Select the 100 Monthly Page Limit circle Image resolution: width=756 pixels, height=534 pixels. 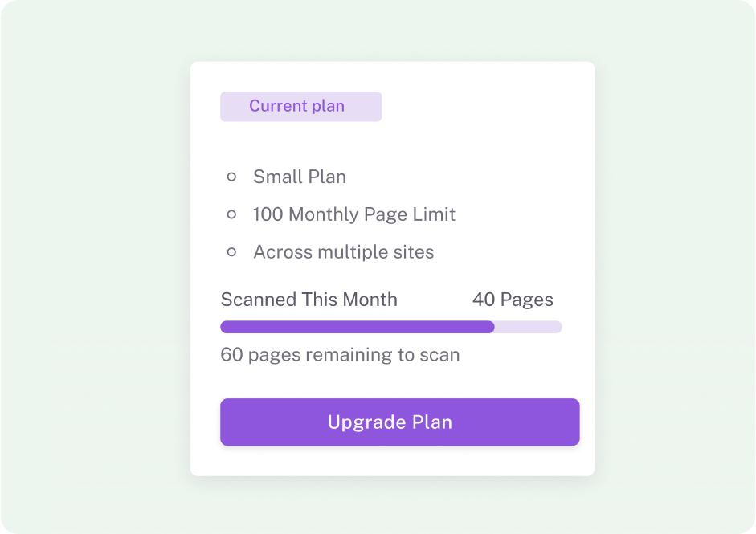click(x=233, y=214)
